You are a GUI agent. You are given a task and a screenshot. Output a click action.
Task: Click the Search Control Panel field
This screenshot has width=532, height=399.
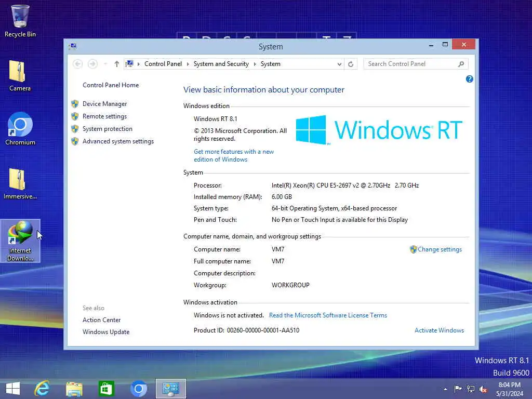(x=416, y=64)
